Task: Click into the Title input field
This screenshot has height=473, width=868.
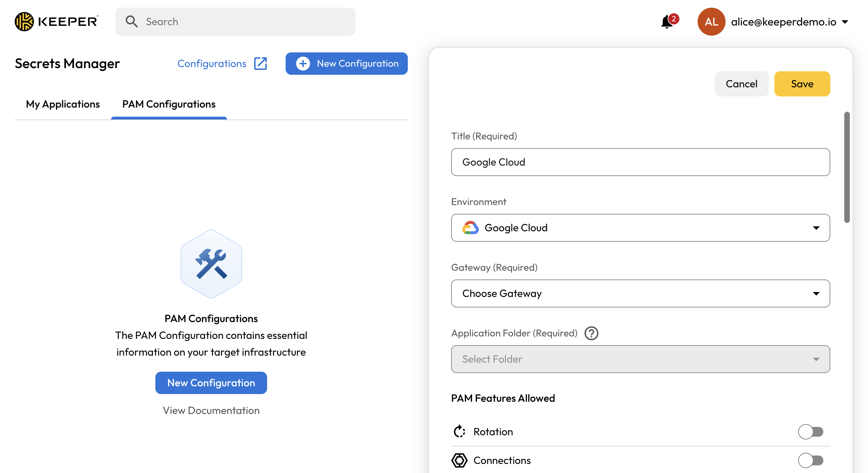Action: [x=640, y=162]
